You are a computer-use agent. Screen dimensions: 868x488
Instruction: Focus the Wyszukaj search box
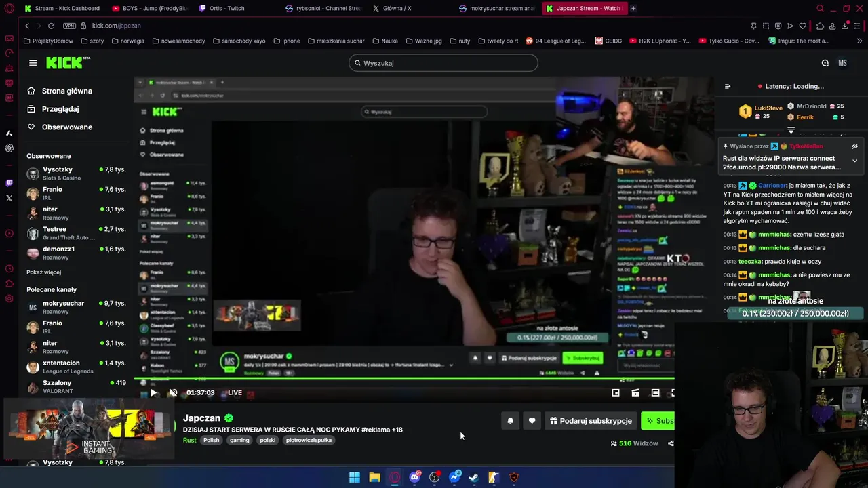[x=443, y=63]
